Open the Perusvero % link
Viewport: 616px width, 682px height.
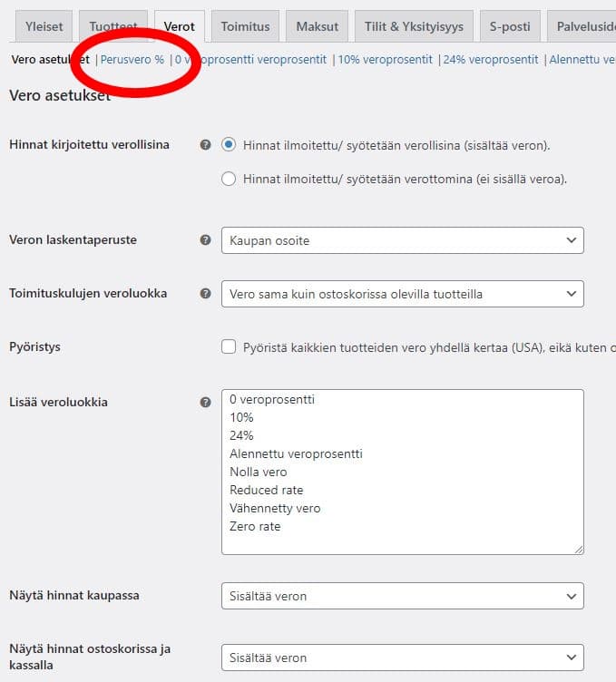132,60
